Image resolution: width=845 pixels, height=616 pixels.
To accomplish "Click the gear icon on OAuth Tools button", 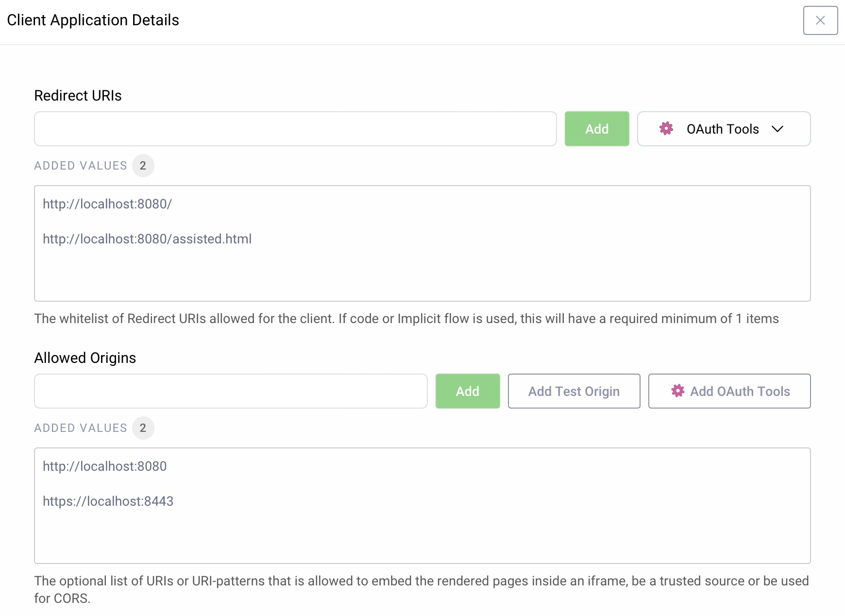I will click(667, 129).
